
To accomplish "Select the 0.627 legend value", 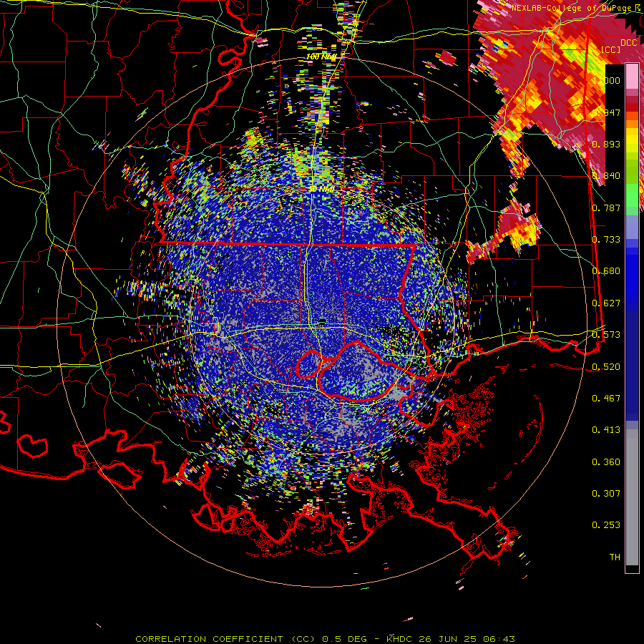I will click(606, 303).
